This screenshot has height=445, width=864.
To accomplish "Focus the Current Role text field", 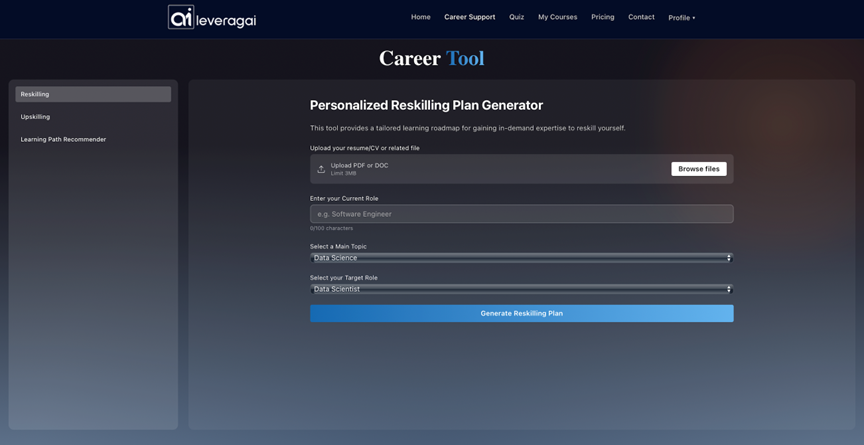I will [x=521, y=214].
